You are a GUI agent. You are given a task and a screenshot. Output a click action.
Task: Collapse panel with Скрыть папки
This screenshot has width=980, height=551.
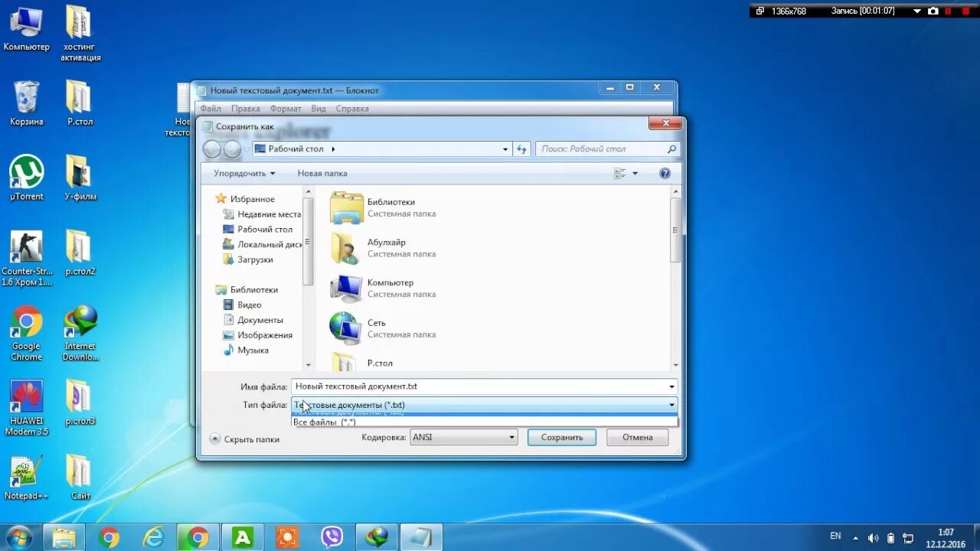click(245, 439)
